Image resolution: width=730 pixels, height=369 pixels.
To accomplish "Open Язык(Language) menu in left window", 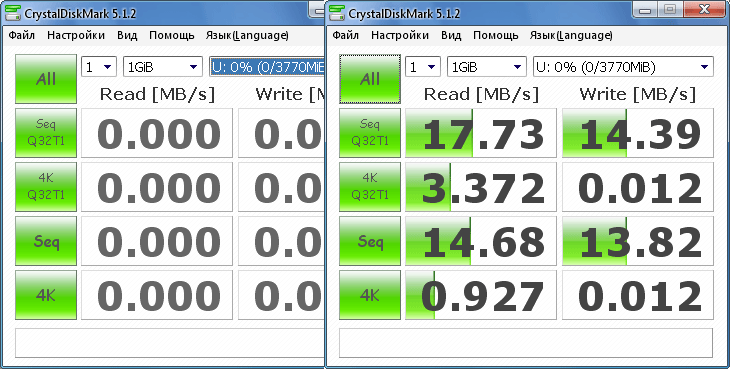I will [x=247, y=35].
